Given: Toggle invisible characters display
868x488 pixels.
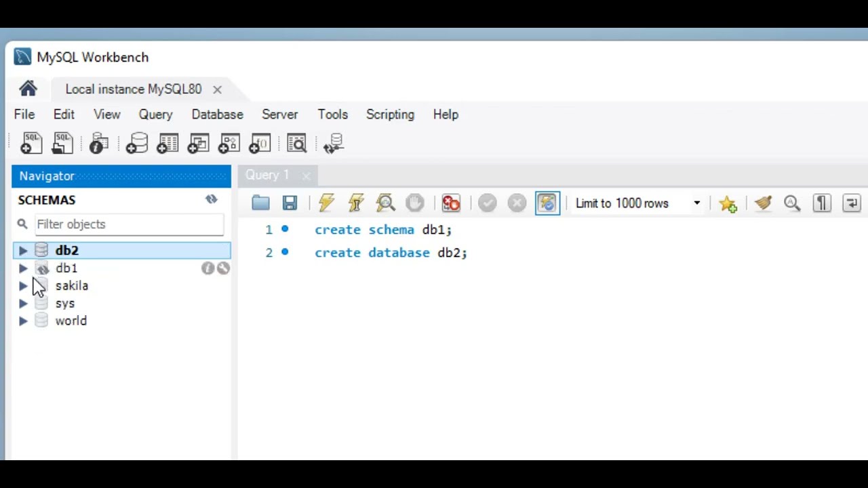Looking at the screenshot, I should point(822,203).
